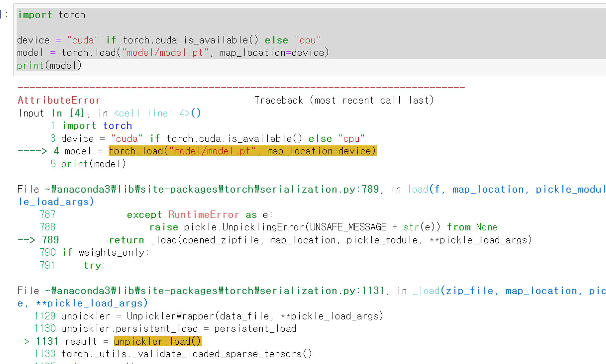Click the torch.load line in the code cell
Screen dimensions: 606x364
[x=173, y=53]
